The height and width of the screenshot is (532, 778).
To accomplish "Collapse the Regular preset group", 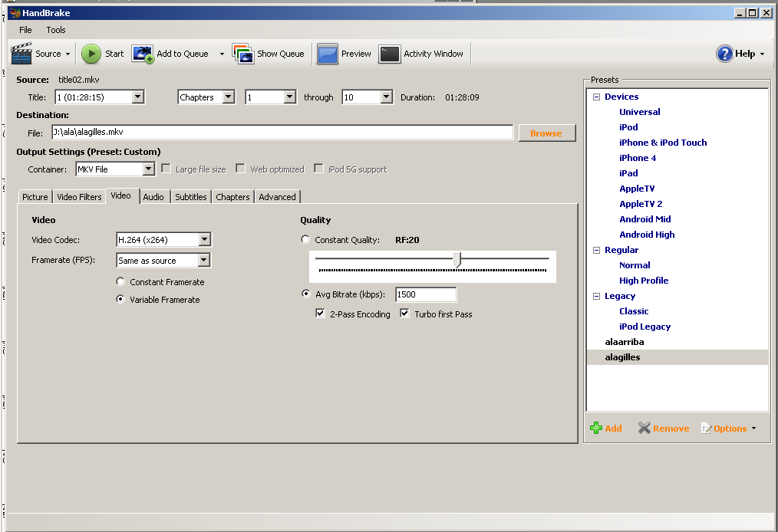I will (x=596, y=250).
